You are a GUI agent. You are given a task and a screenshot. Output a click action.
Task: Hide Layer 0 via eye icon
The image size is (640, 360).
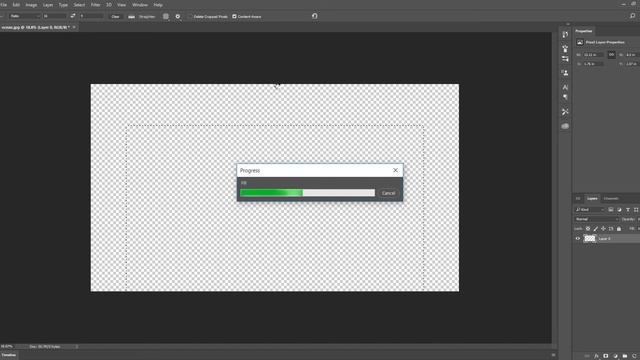tap(578, 238)
